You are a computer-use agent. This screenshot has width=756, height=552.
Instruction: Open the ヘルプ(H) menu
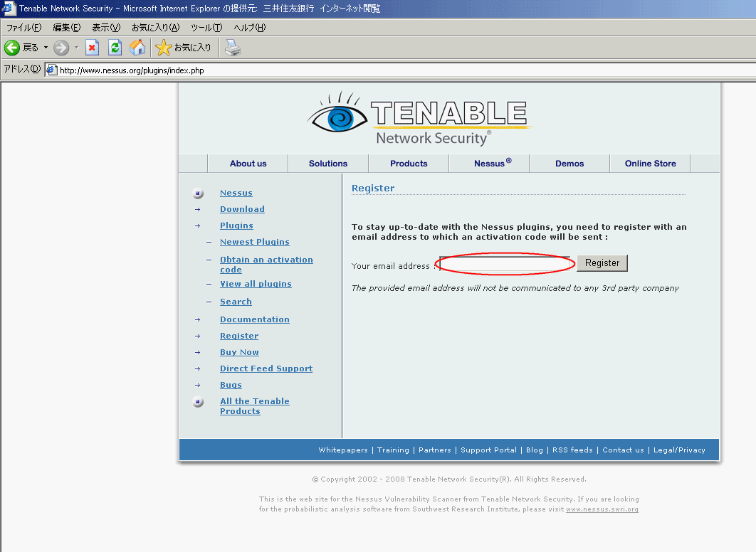point(249,28)
